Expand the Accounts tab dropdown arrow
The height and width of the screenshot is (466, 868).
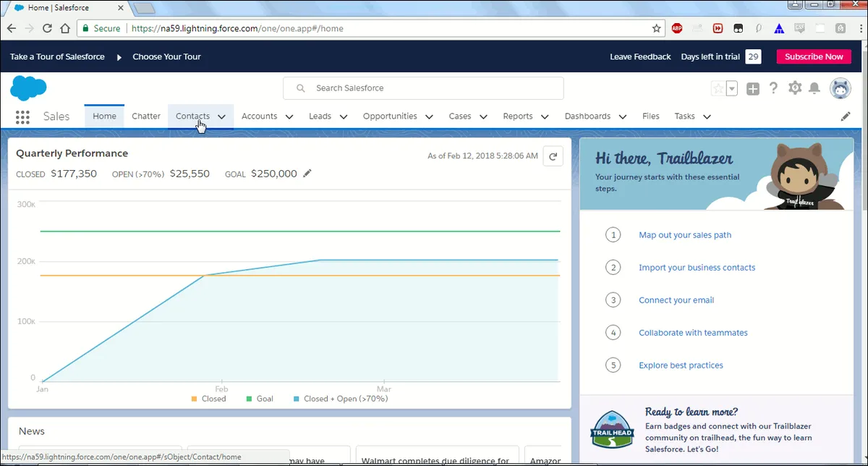[x=289, y=116]
